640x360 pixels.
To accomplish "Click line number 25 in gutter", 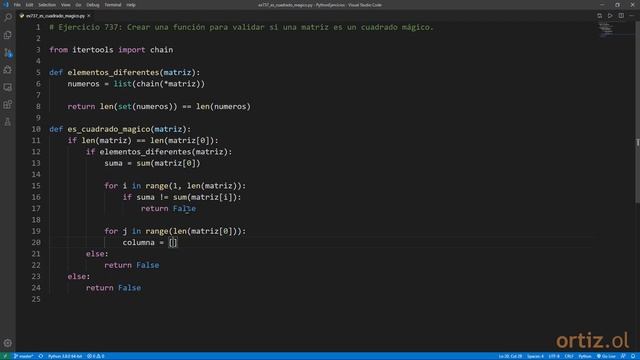I will tap(36, 299).
